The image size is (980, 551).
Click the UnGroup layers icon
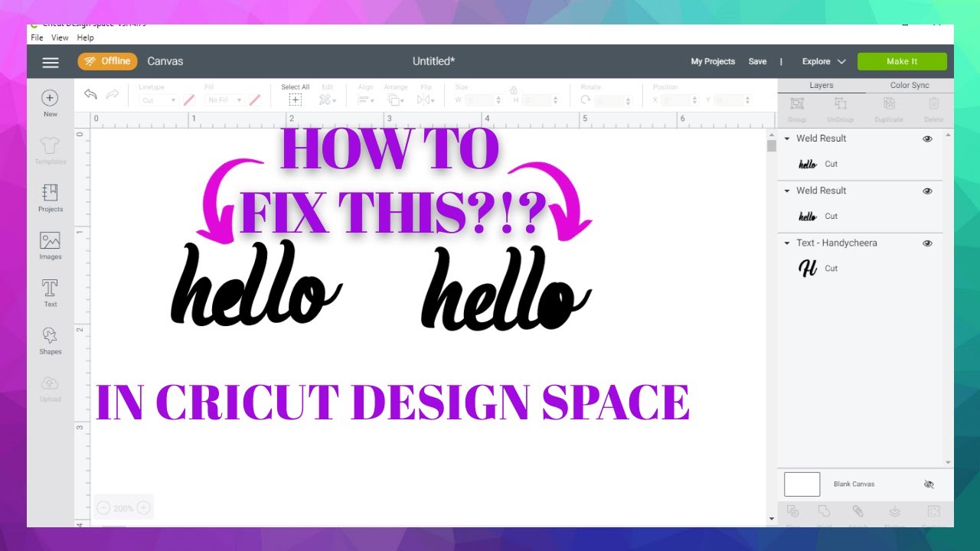840,103
